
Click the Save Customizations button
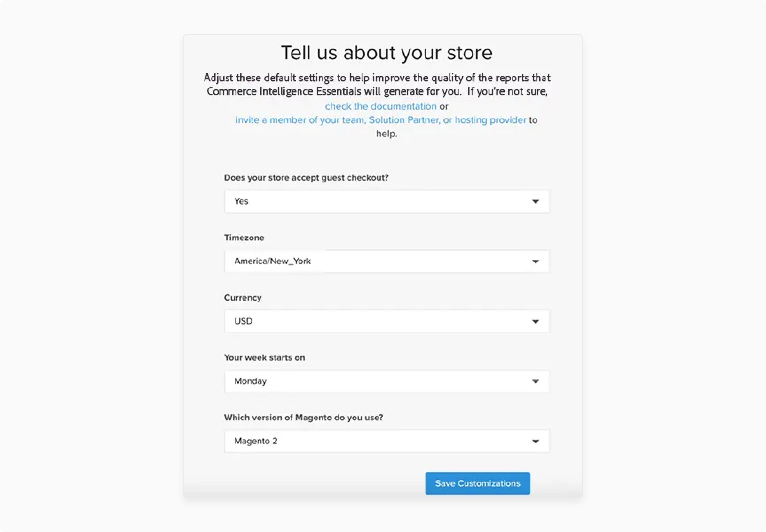point(477,483)
